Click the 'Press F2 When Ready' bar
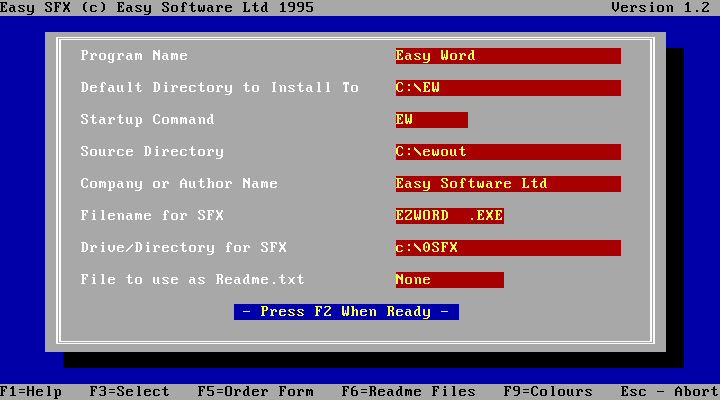The height and width of the screenshot is (400, 720). (346, 312)
